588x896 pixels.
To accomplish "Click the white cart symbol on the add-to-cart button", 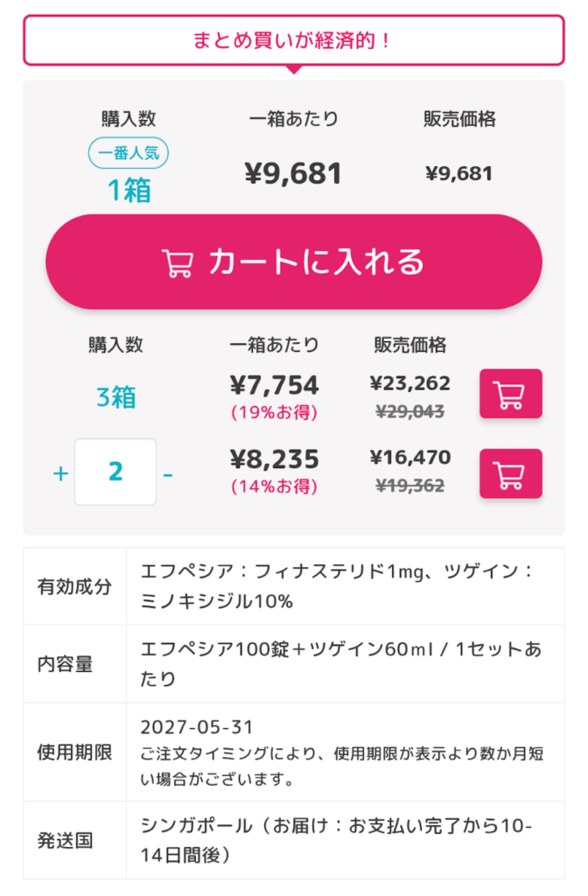I will pos(178,261).
